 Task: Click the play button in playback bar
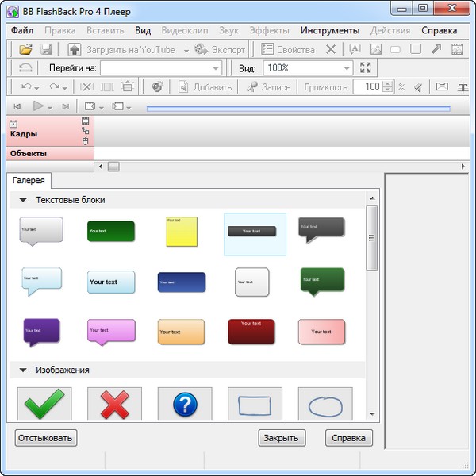tap(38, 106)
